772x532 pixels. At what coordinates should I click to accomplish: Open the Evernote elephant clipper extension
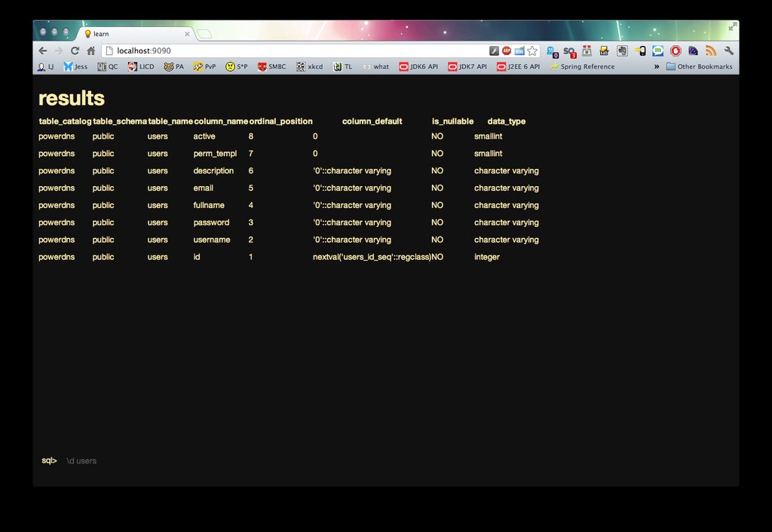622,50
